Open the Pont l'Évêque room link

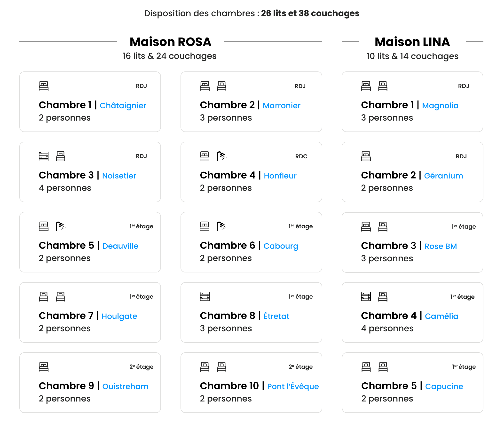(x=293, y=386)
